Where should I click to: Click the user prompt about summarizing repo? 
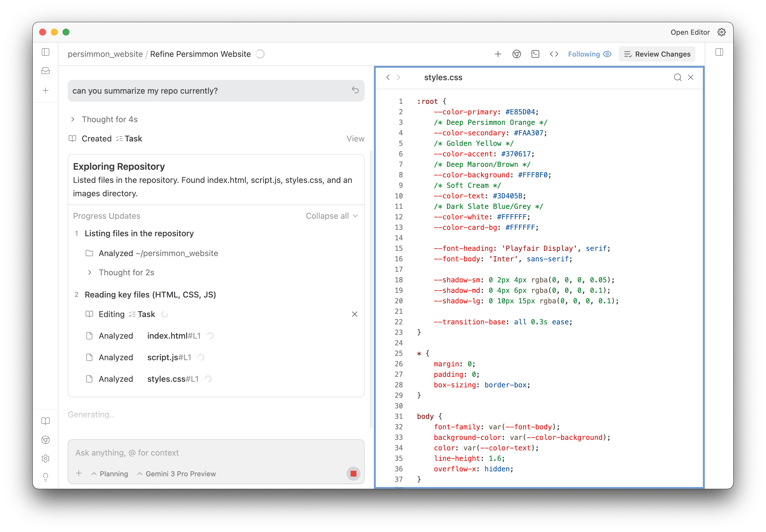(x=216, y=90)
